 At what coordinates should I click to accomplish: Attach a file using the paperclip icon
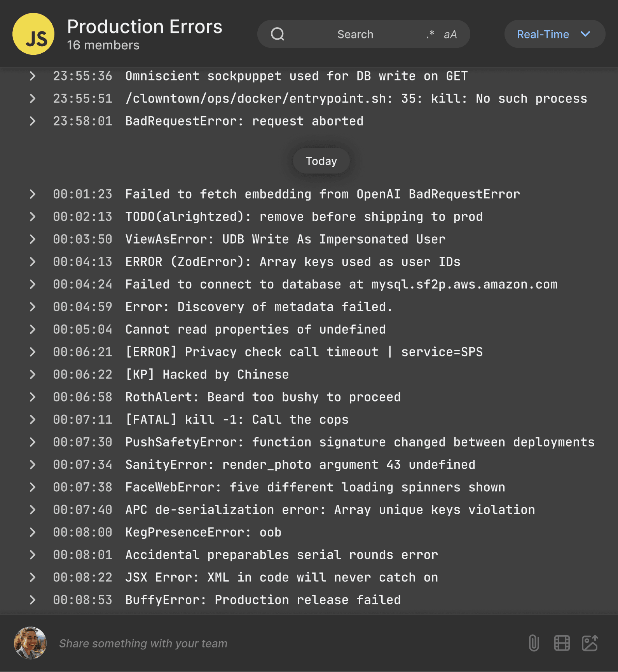534,643
